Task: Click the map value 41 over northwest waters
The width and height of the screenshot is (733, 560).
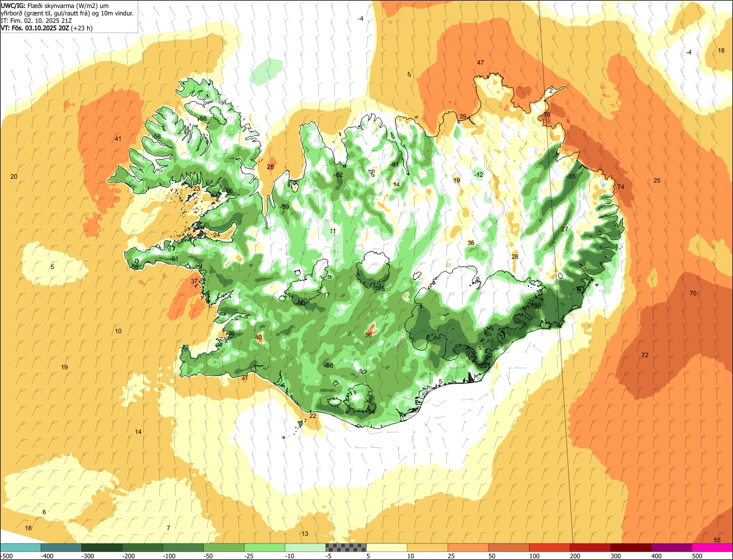Action: [118, 139]
